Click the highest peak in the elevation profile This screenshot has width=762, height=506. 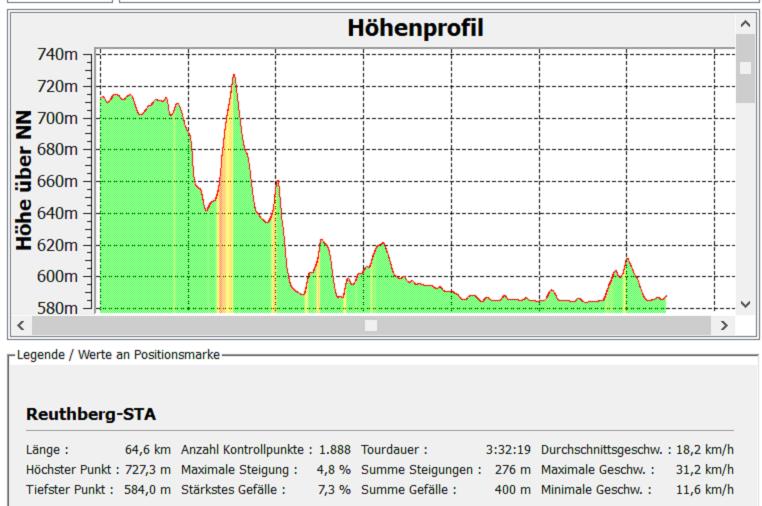pyautogui.click(x=234, y=75)
